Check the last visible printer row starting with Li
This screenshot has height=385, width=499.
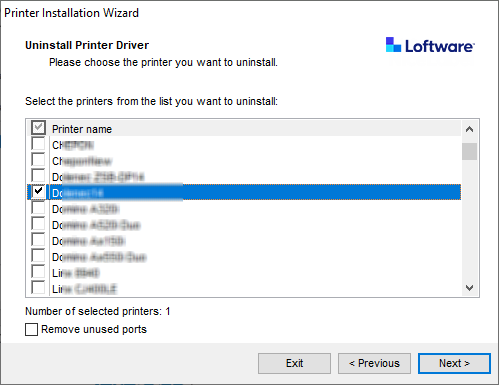coord(38,287)
